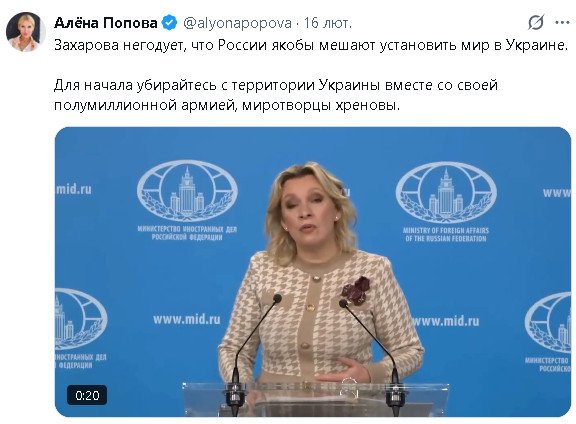This screenshot has height=424, width=576.
Task: Click the glass podium in the video
Action: point(315,400)
